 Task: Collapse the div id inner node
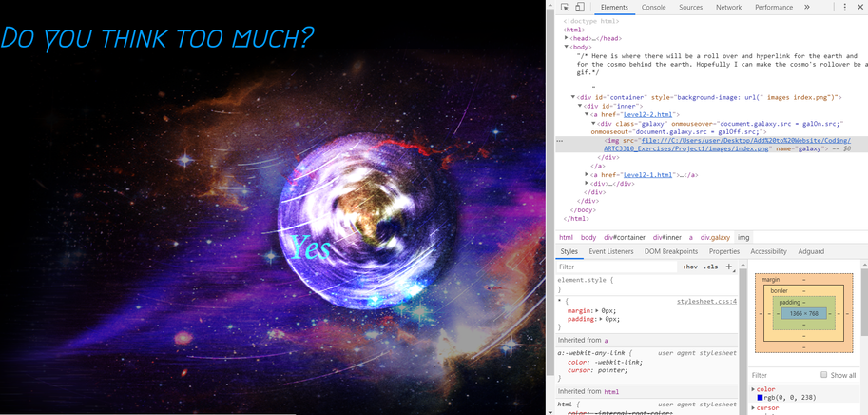tap(580, 106)
